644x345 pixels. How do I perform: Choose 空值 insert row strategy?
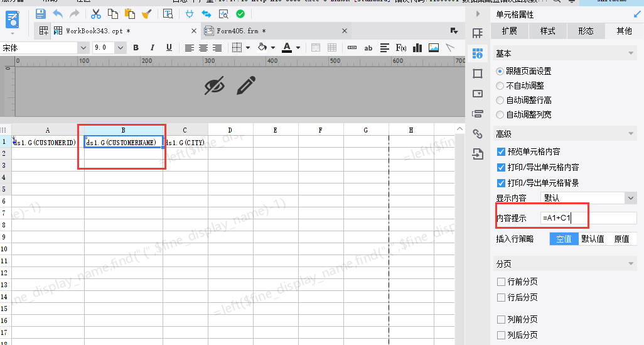point(564,239)
